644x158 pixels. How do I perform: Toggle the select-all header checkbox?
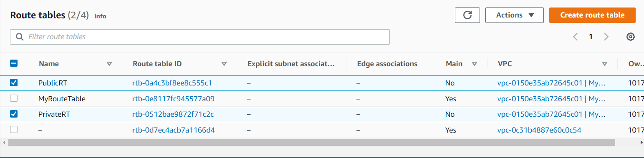point(14,63)
